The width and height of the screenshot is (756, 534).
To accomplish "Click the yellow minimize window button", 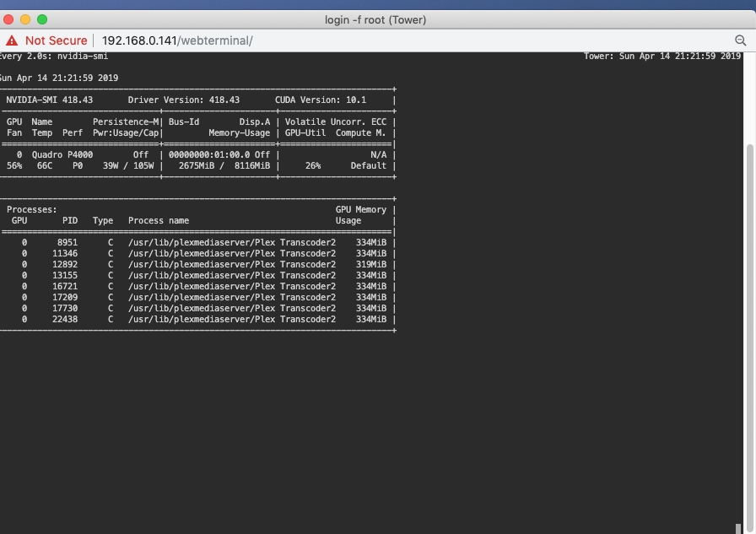I will click(x=25, y=19).
